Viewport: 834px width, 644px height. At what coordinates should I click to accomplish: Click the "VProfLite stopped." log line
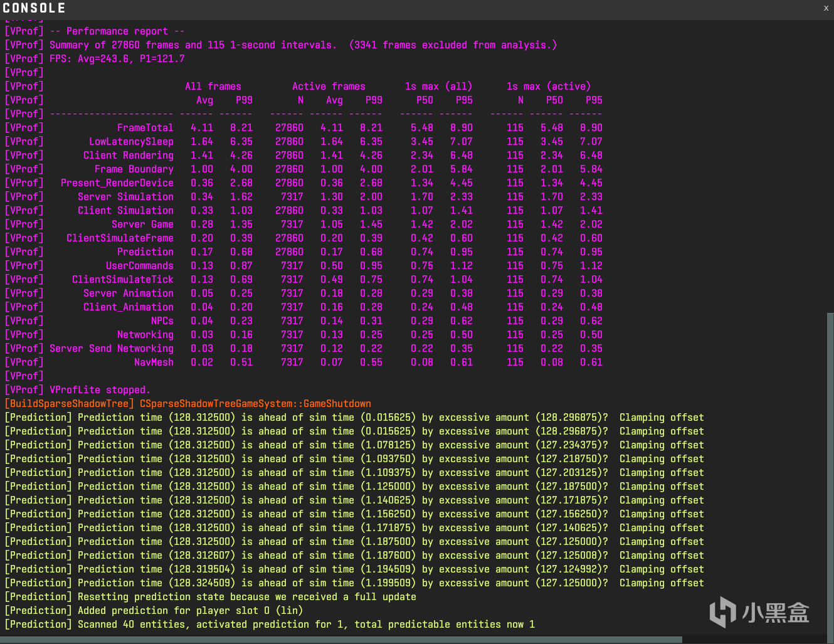pyautogui.click(x=100, y=390)
